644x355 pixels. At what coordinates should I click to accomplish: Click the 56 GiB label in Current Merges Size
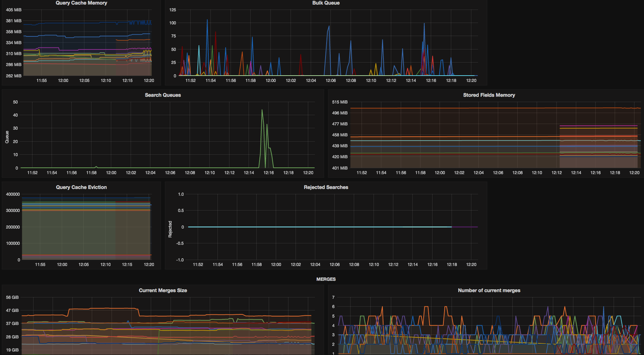(x=12, y=297)
